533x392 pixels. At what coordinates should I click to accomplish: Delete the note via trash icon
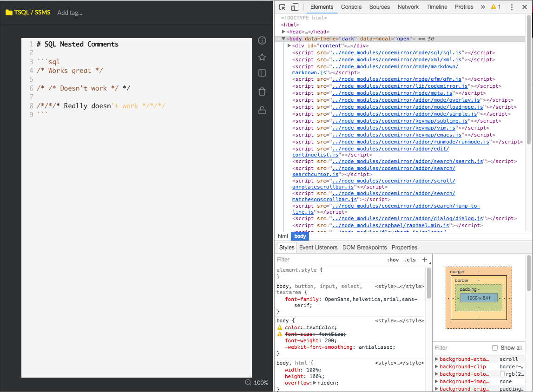click(x=262, y=91)
